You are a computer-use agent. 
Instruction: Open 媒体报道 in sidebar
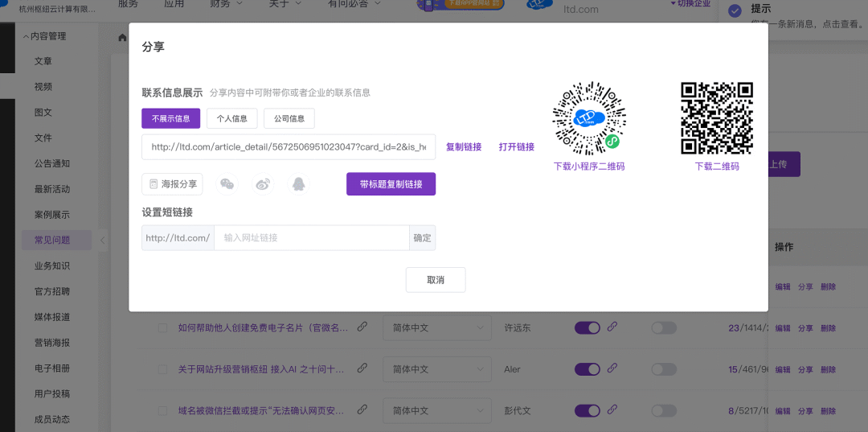(52, 317)
